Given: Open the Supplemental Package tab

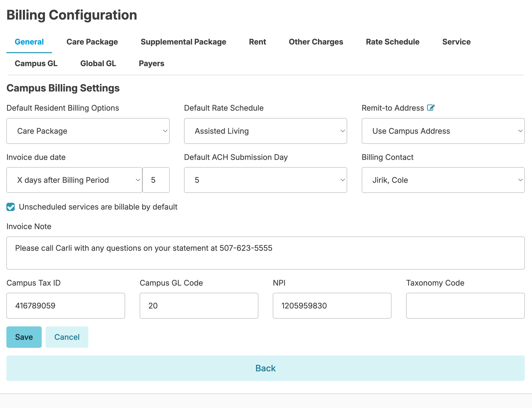Looking at the screenshot, I should [x=183, y=42].
